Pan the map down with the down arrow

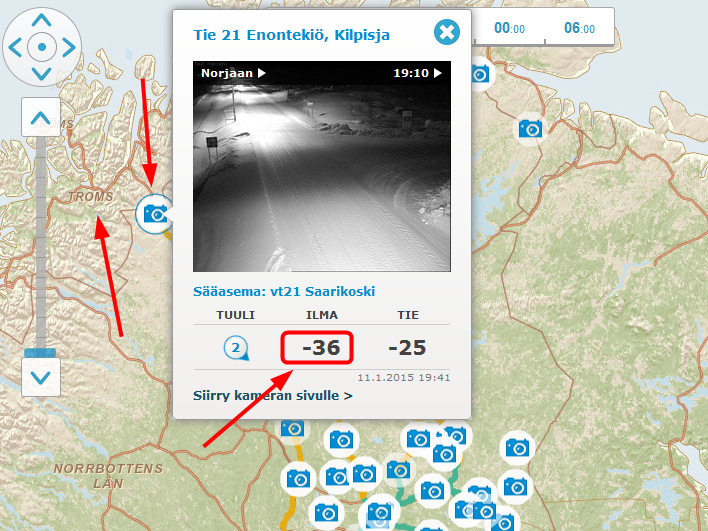click(42, 74)
